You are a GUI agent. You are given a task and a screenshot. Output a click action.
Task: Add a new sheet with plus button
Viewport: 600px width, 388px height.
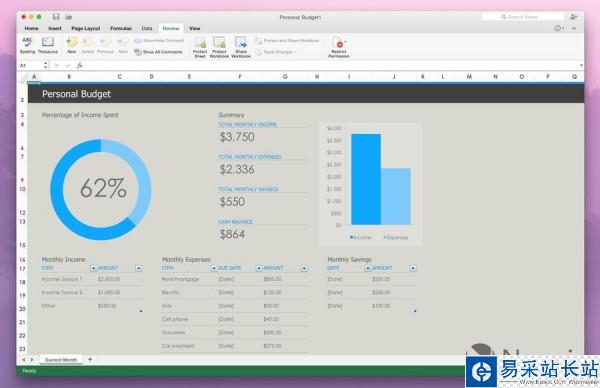(x=90, y=359)
